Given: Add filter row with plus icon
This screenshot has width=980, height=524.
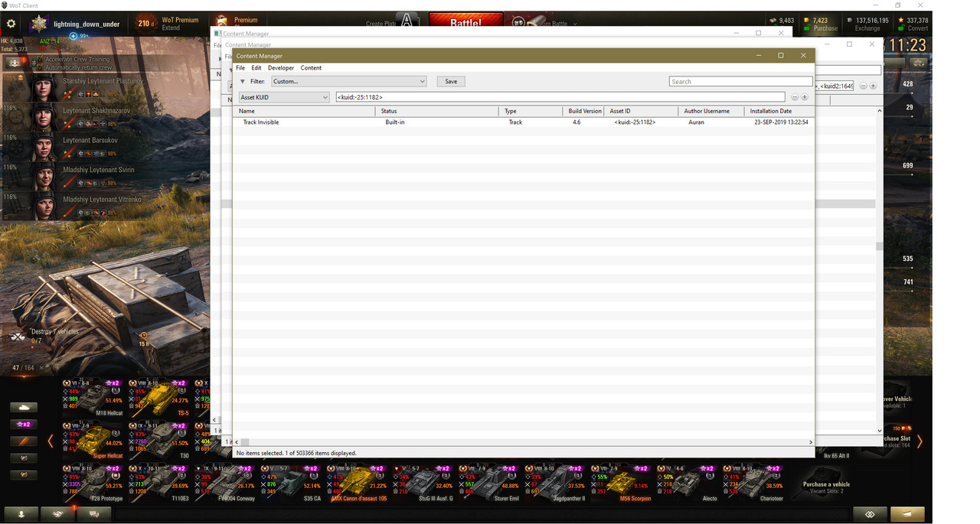Looking at the screenshot, I should coord(805,97).
